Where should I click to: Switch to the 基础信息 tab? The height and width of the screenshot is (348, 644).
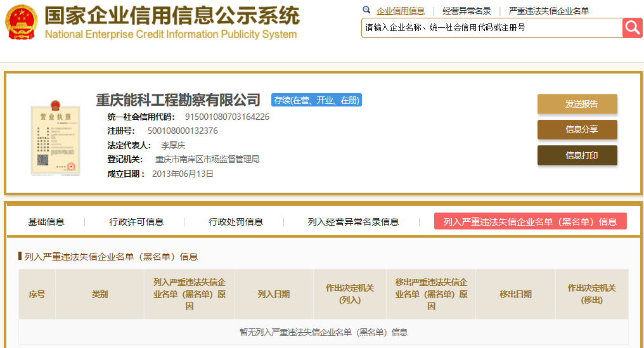(x=46, y=222)
